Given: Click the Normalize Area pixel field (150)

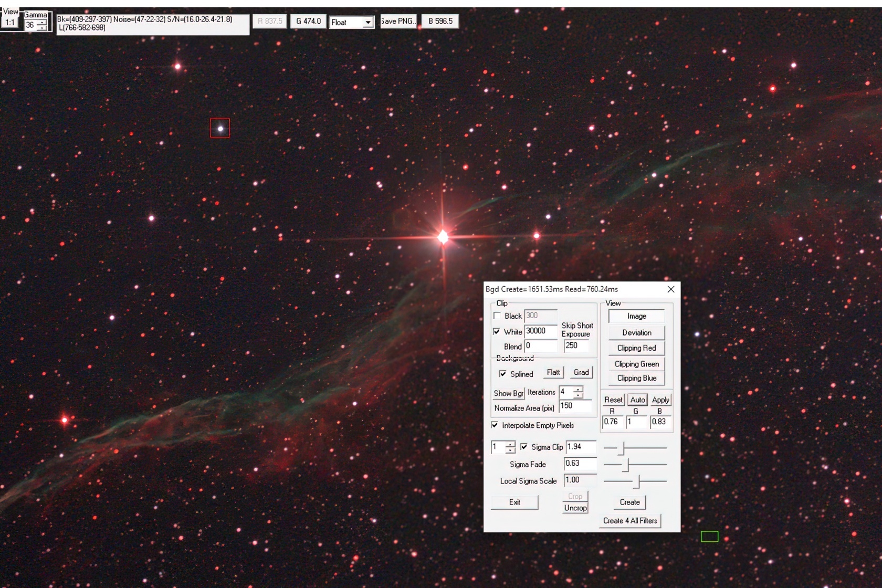Looking at the screenshot, I should [x=575, y=406].
